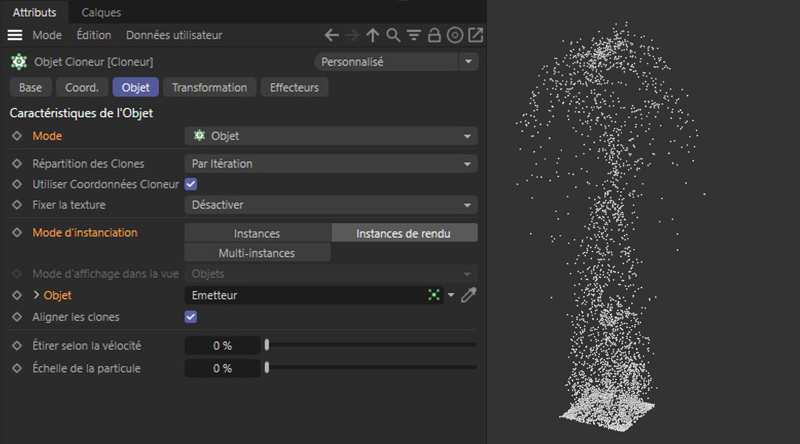The height and width of the screenshot is (444, 800).
Task: Click the keyframe diamond beside Mode
Action: pos(15,136)
